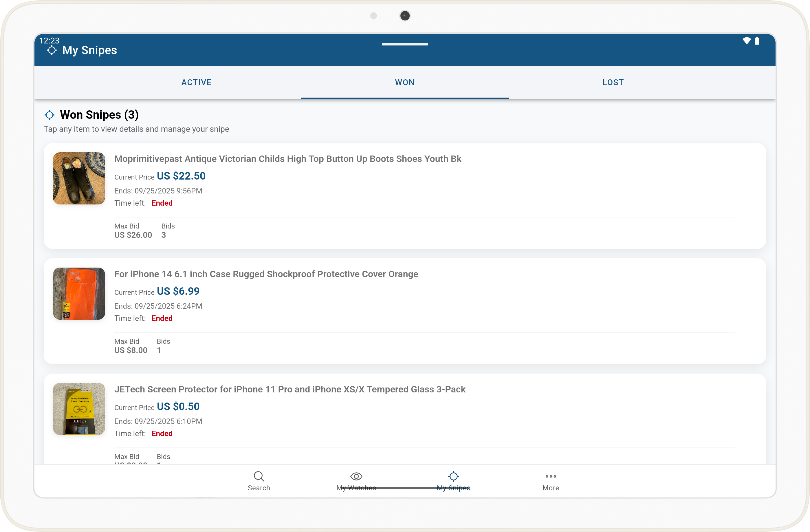The height and width of the screenshot is (532, 810).
Task: Tap the antique boots thumbnail
Action: point(79,178)
